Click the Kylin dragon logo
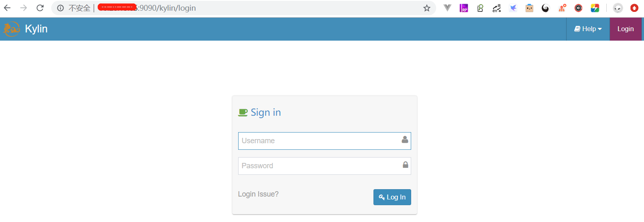Viewport: 644px width, 222px height. point(11,29)
